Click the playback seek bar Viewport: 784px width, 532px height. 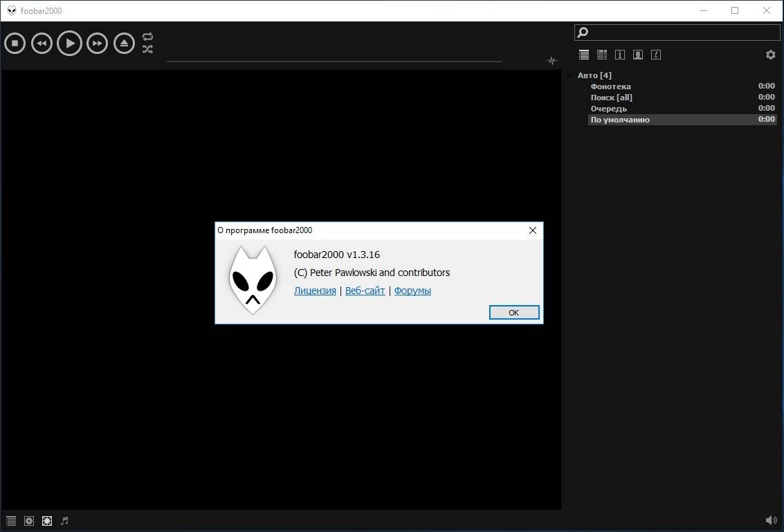coord(334,62)
